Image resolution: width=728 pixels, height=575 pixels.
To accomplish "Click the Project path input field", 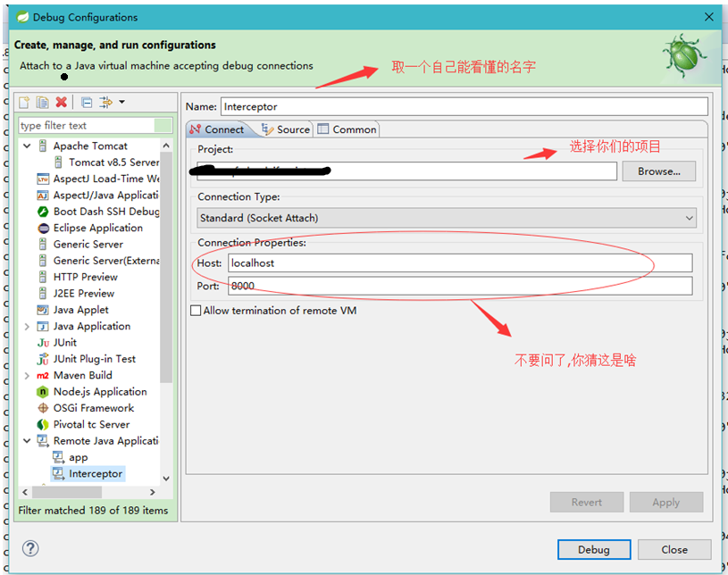I will (x=406, y=171).
